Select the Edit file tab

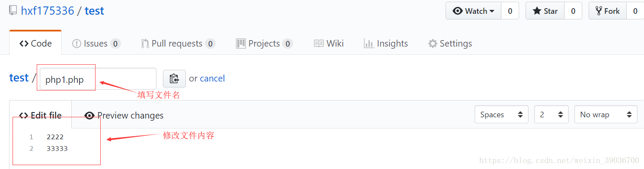pos(40,116)
